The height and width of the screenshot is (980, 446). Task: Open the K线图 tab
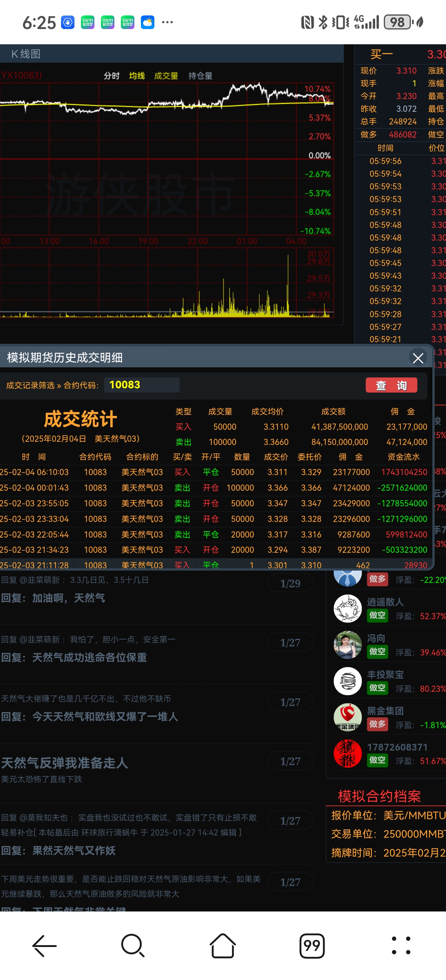pos(26,54)
